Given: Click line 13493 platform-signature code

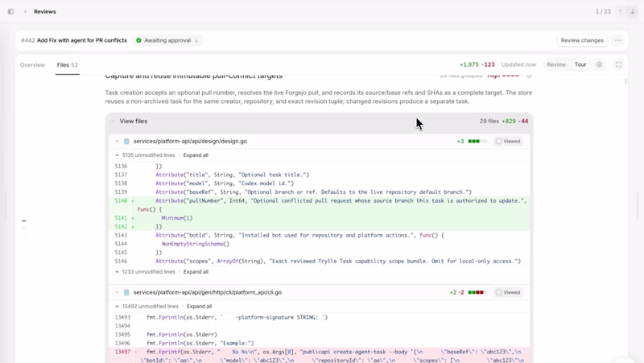Looking at the screenshot, I should point(237,317).
